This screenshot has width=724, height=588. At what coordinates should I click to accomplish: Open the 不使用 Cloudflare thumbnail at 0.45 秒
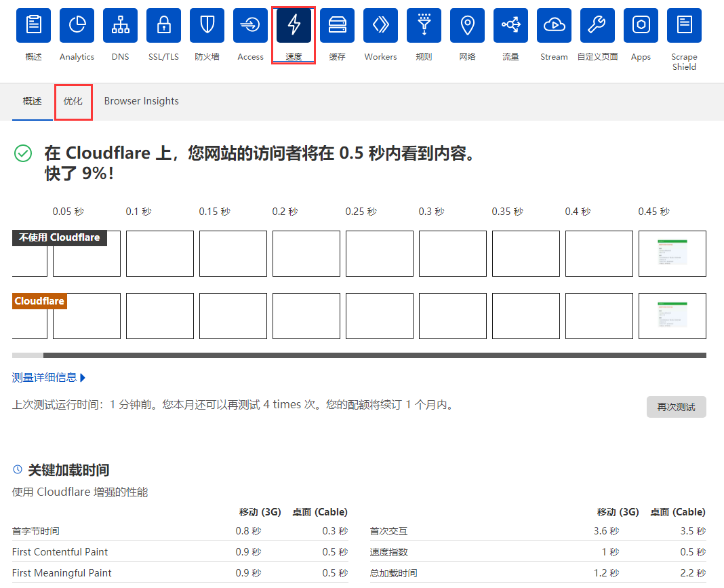point(672,254)
